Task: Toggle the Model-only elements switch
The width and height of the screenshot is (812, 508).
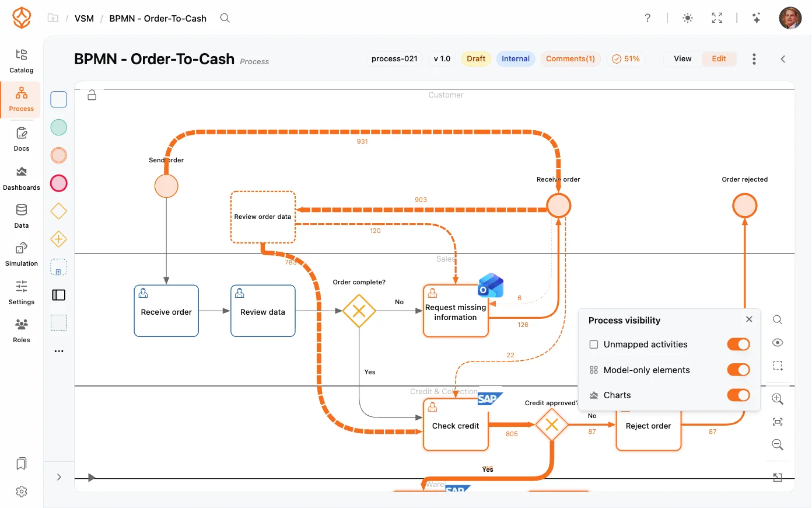Action: (x=738, y=370)
